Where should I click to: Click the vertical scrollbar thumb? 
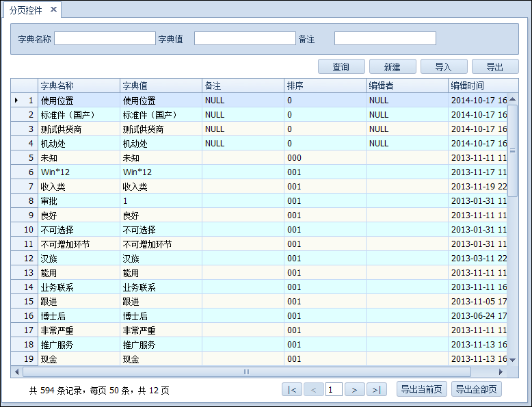pos(513,150)
